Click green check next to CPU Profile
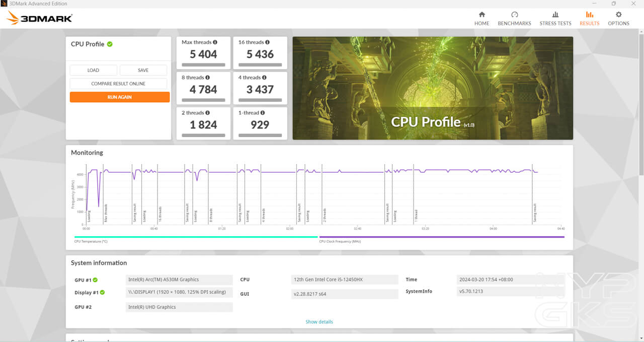This screenshot has height=342, width=644. tap(110, 44)
